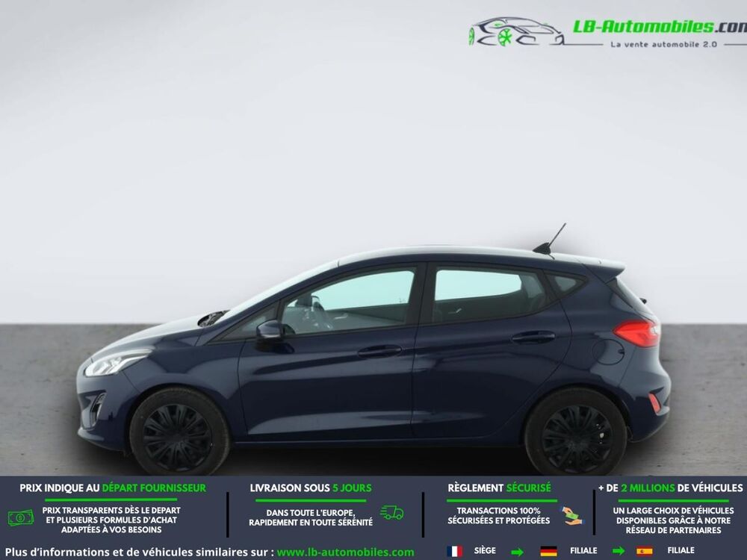Click 'LIVRAISON SOUS 5 JOURS' heading

[x=311, y=488]
